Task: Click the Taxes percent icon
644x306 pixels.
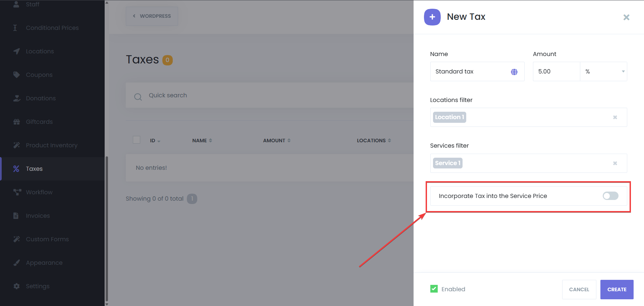Action: point(16,169)
